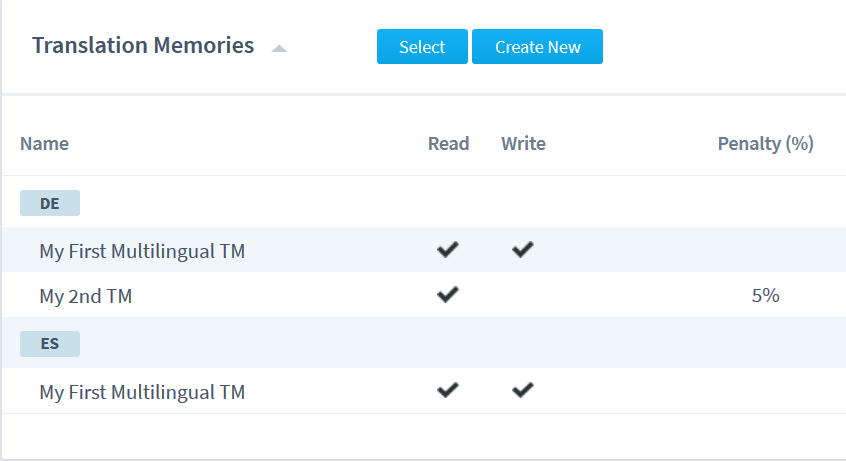Open My First Multilingual TM under DE
846x461 pixels.
tap(142, 251)
